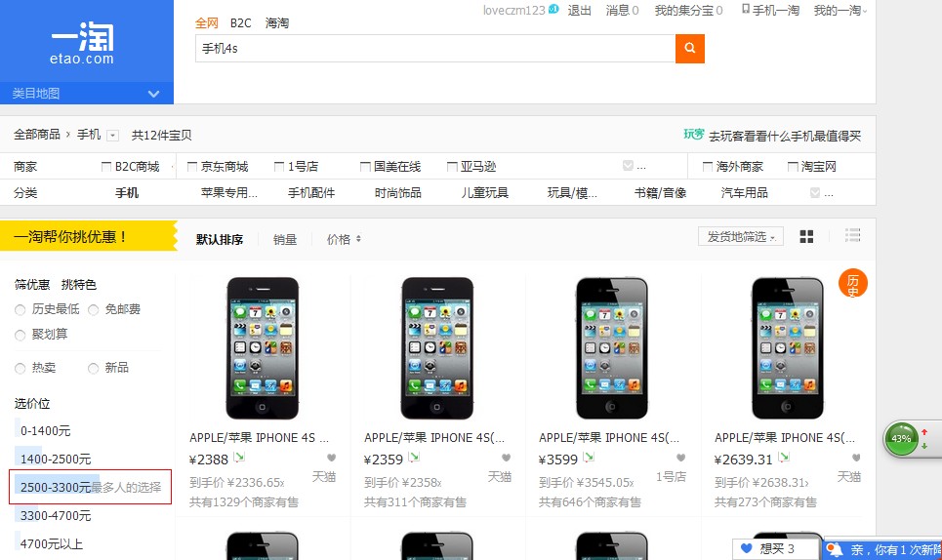
Task: Click the etao.com logo
Action: 82,45
